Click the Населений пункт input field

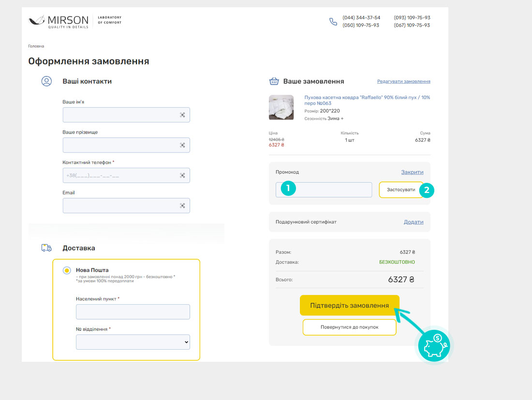point(133,312)
